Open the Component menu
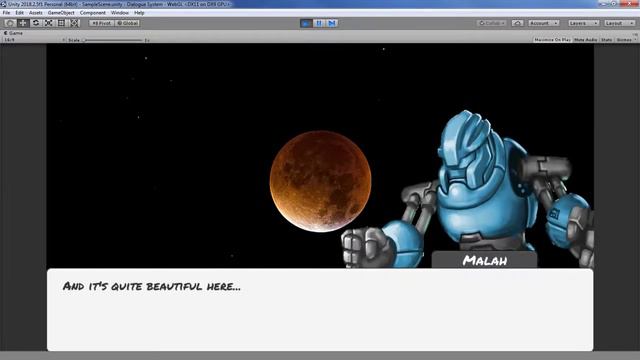 coord(93,13)
